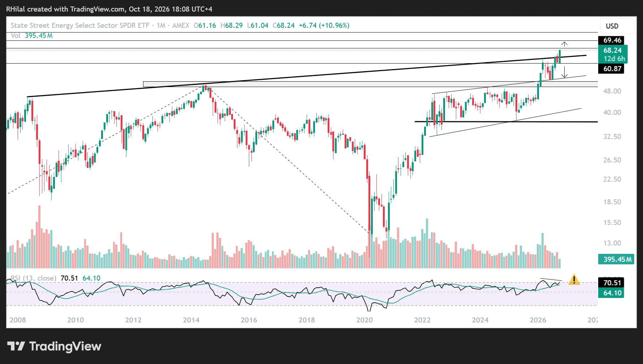Click the RSI (13, close) indicator legend
Screen dimensions: 643x364
[33, 278]
